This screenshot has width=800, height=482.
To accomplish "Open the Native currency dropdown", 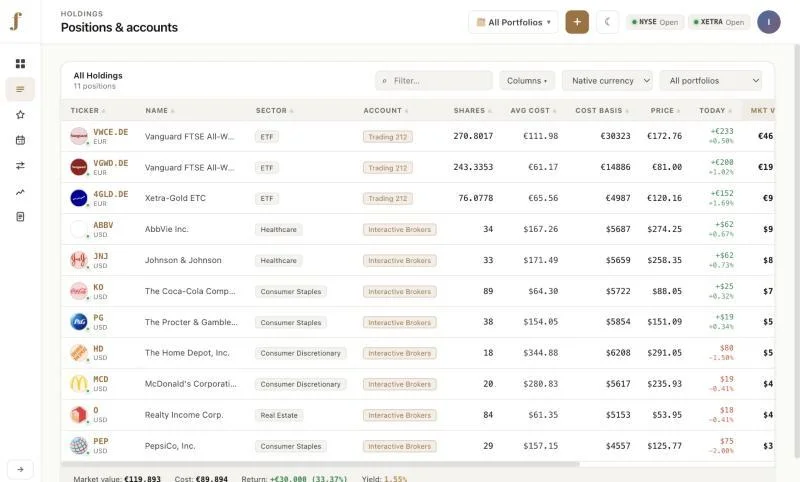I will click(x=607, y=81).
